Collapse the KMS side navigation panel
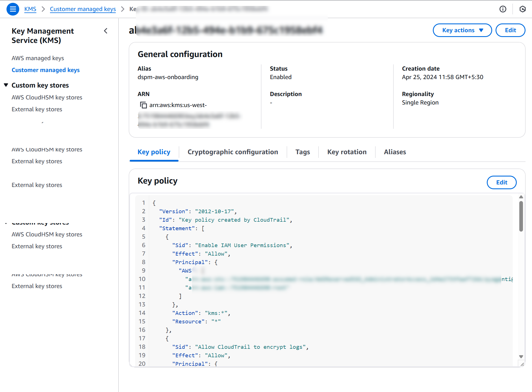Image resolution: width=532 pixels, height=392 pixels. [x=106, y=31]
